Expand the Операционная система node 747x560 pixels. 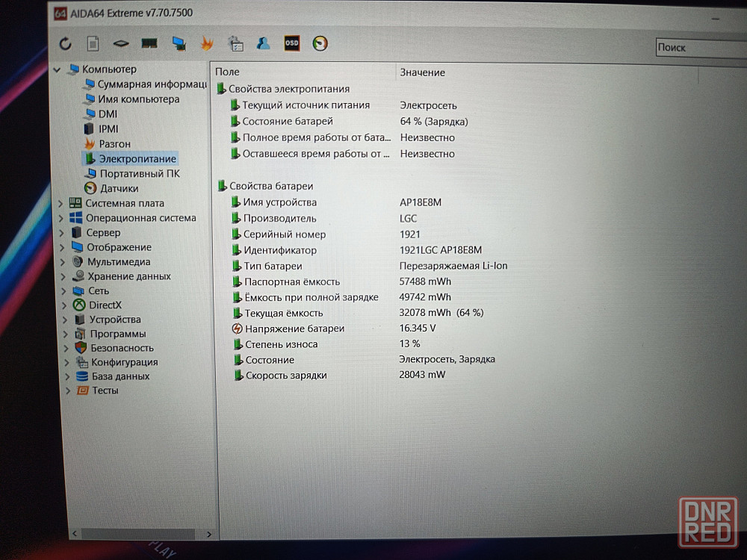(x=61, y=219)
